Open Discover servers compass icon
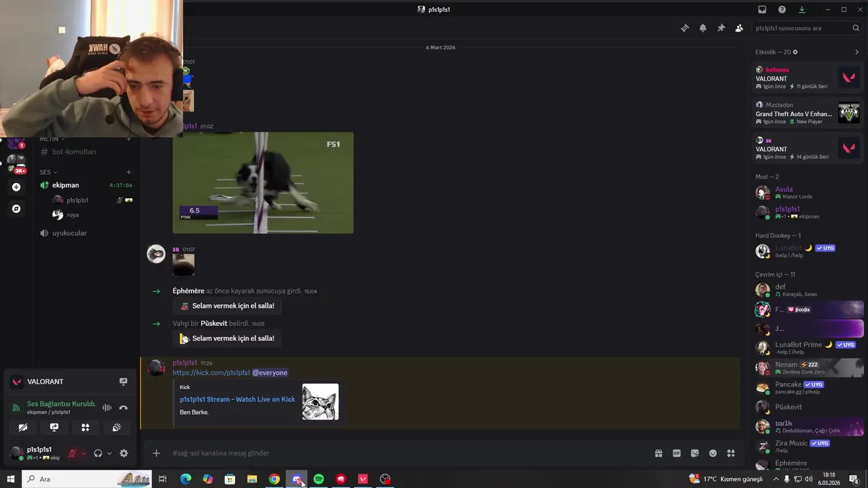The height and width of the screenshot is (488, 868). [16, 209]
